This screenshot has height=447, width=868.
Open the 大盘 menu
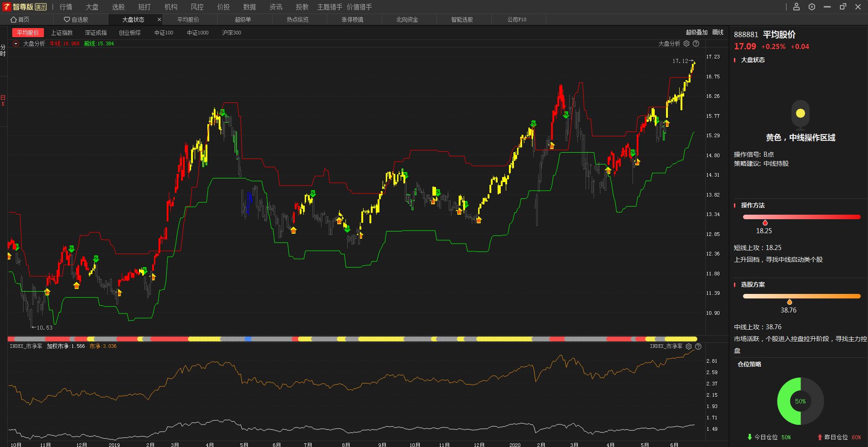pos(92,7)
